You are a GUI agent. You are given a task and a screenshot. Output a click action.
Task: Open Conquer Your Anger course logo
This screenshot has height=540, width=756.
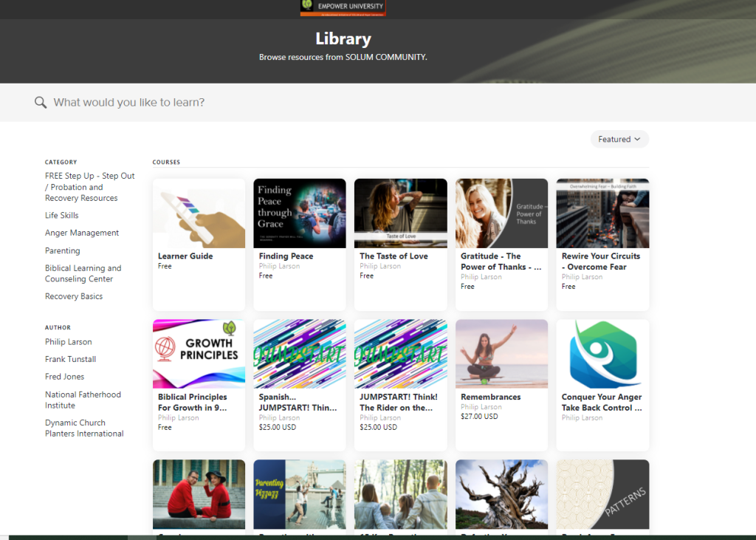tap(602, 354)
